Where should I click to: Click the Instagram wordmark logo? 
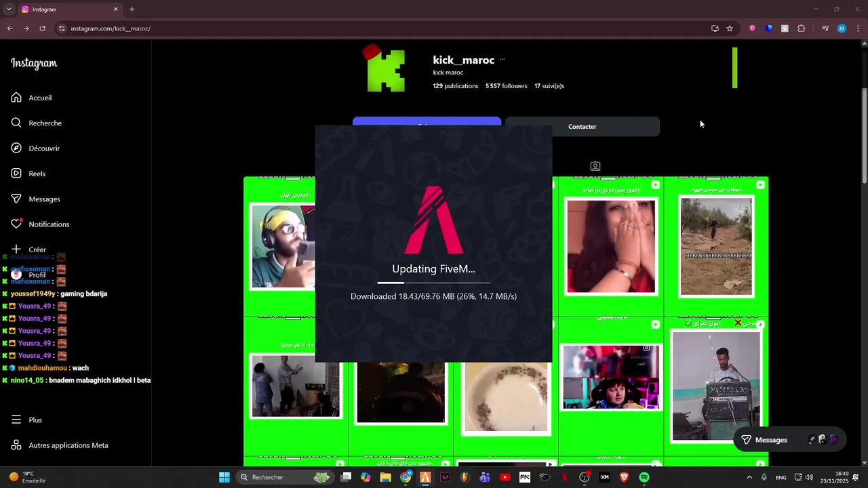(x=34, y=64)
